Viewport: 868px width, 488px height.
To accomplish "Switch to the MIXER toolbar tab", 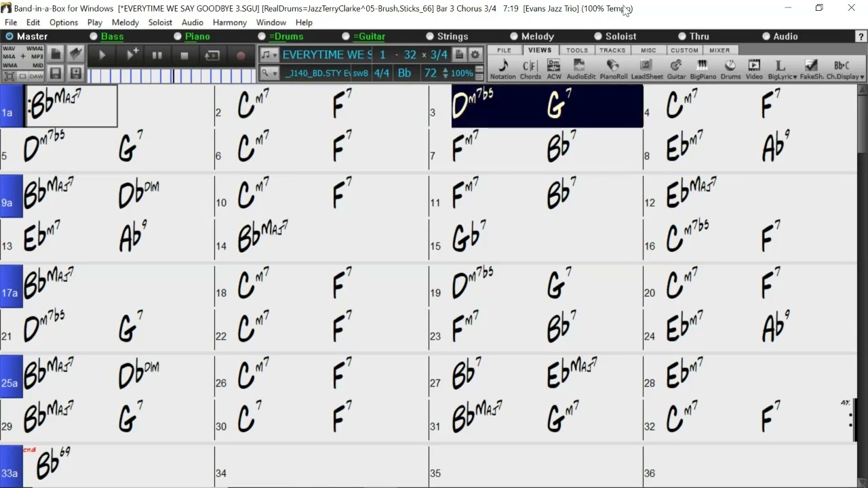I will pos(719,50).
